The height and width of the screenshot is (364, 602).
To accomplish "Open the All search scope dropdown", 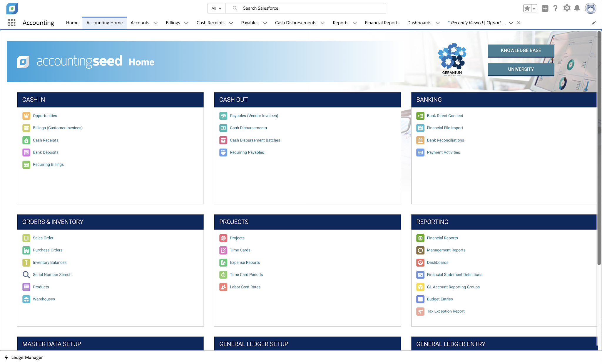I will (x=216, y=8).
